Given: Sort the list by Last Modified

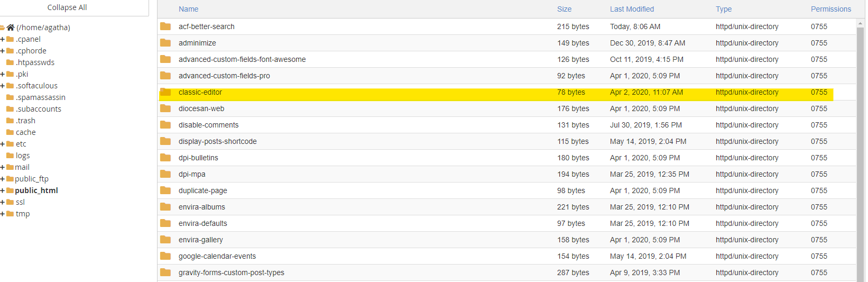Looking at the screenshot, I should (x=632, y=9).
